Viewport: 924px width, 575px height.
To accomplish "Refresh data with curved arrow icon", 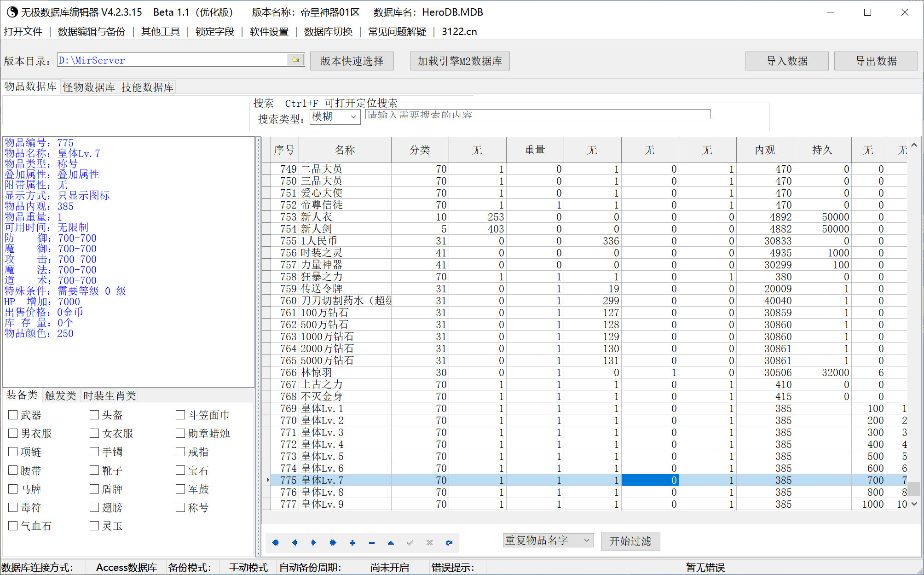I will (449, 543).
